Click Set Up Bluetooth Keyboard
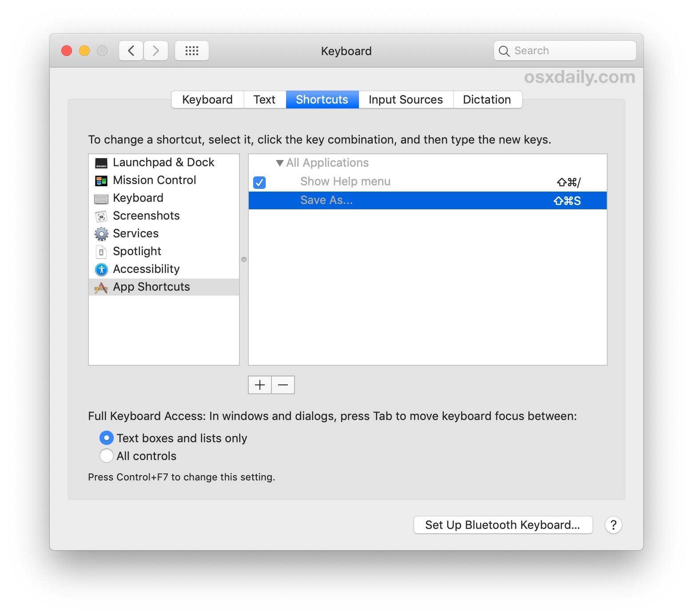This screenshot has height=616, width=693. pos(502,525)
